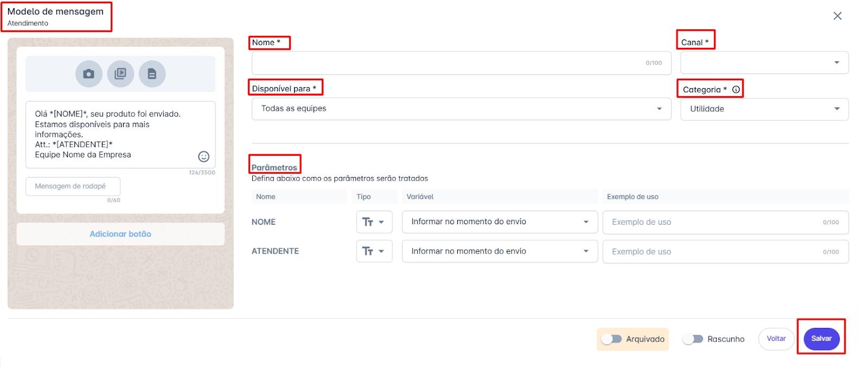Screen dimensions: 868x367
Task: Click the video media attachment icon
Action: 120,74
